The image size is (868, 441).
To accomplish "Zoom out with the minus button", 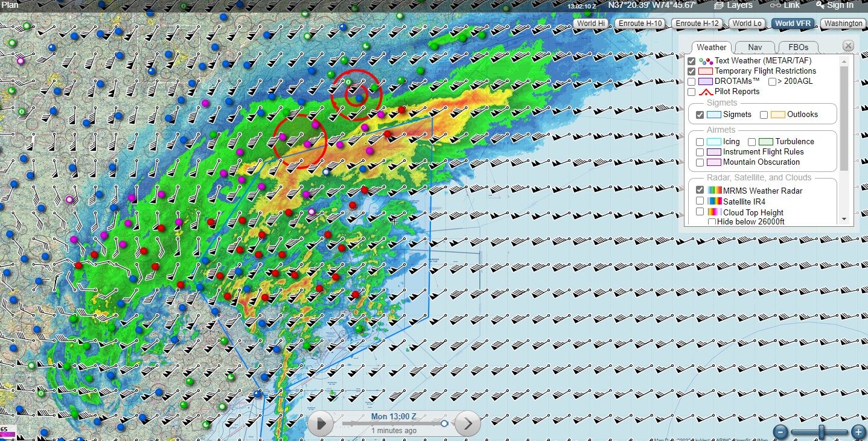I will coord(781,431).
